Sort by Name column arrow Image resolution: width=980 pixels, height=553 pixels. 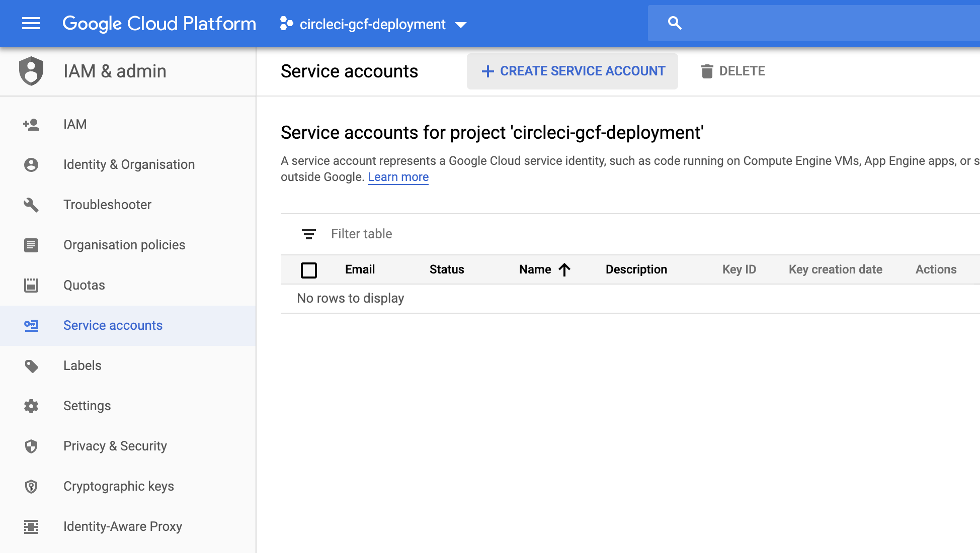(564, 270)
